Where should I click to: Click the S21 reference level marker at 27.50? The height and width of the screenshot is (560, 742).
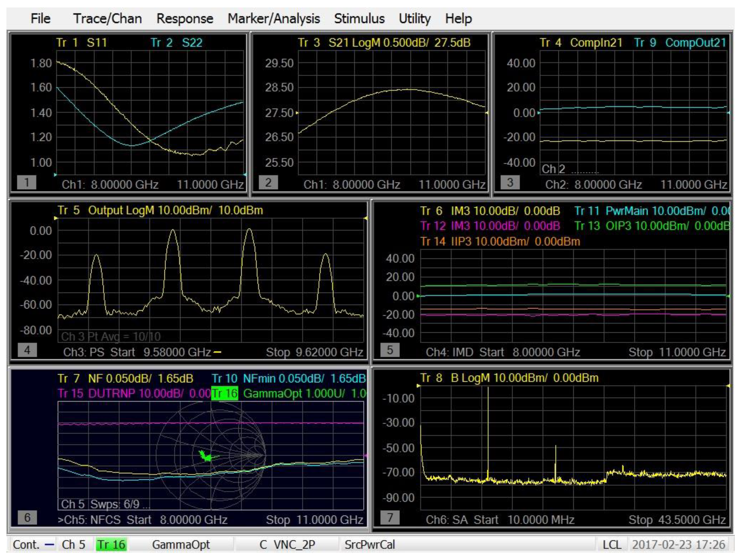pos(297,113)
